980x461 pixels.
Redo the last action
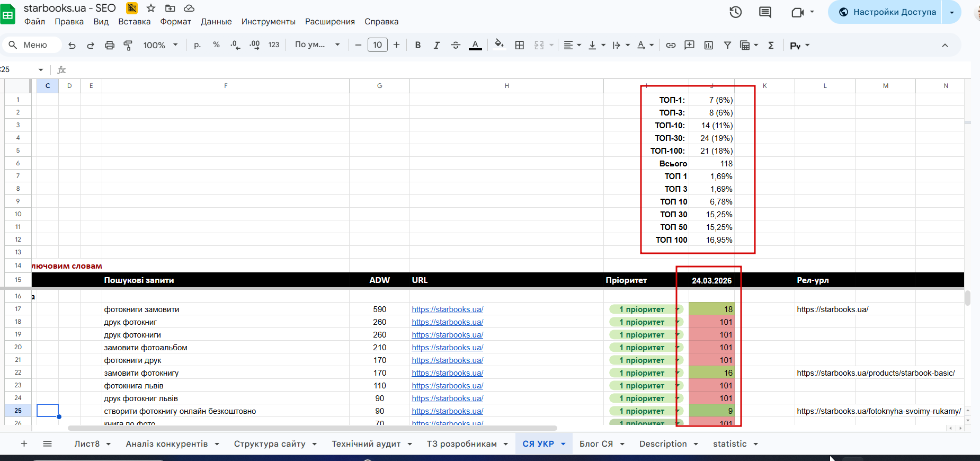[x=91, y=46]
